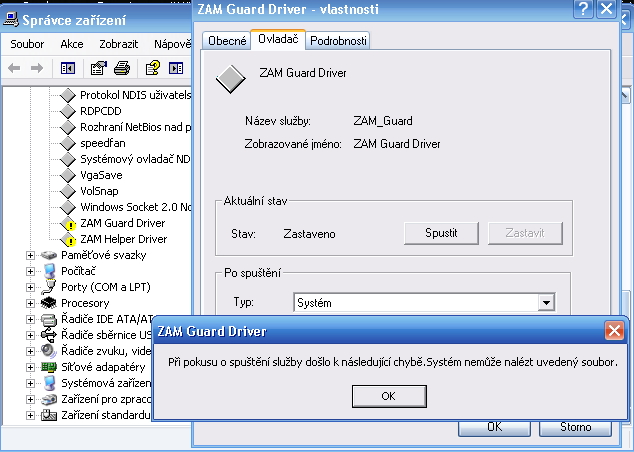Viewport: 634px width, 452px height.
Task: Select Zařízení standardu tree item
Action: 106,415
